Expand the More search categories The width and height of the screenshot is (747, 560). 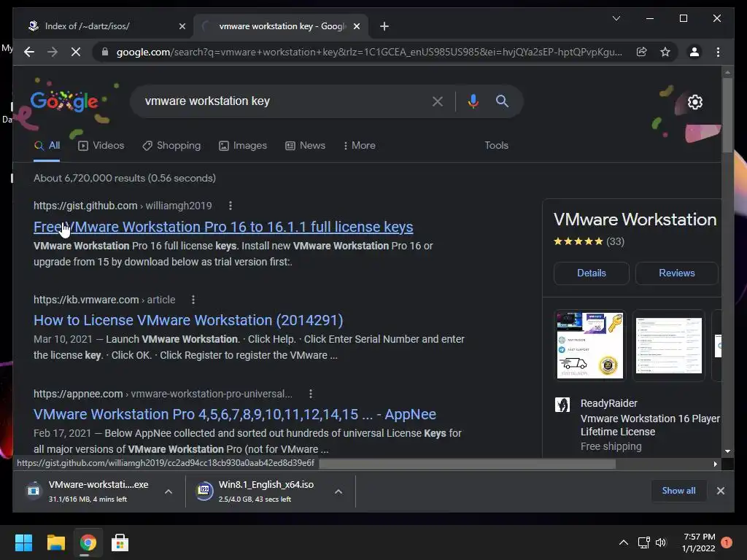pos(359,146)
